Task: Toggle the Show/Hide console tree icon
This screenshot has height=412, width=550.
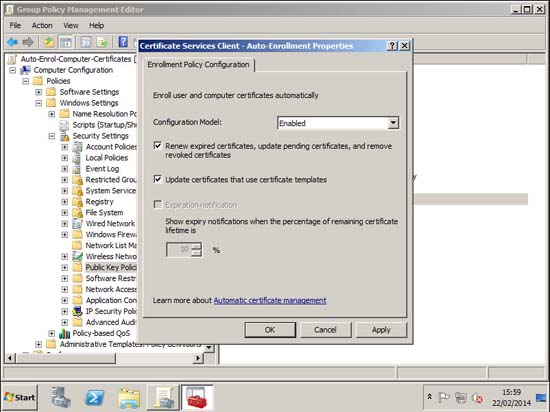Action: click(66, 42)
